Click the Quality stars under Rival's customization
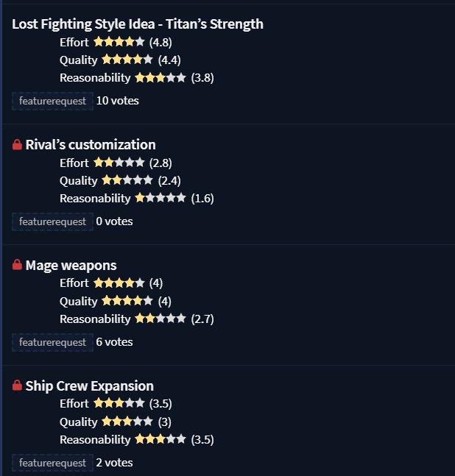 pyautogui.click(x=127, y=180)
